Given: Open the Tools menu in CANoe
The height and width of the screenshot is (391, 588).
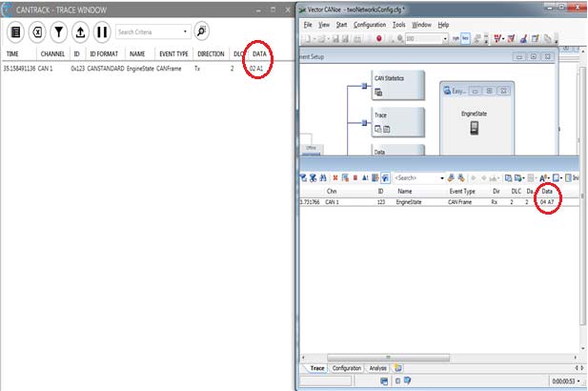Looking at the screenshot, I should coord(399,25).
